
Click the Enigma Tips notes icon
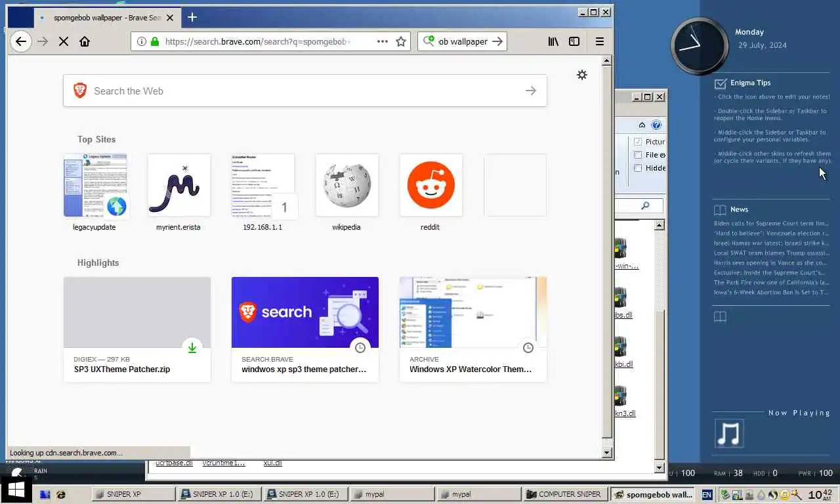721,83
